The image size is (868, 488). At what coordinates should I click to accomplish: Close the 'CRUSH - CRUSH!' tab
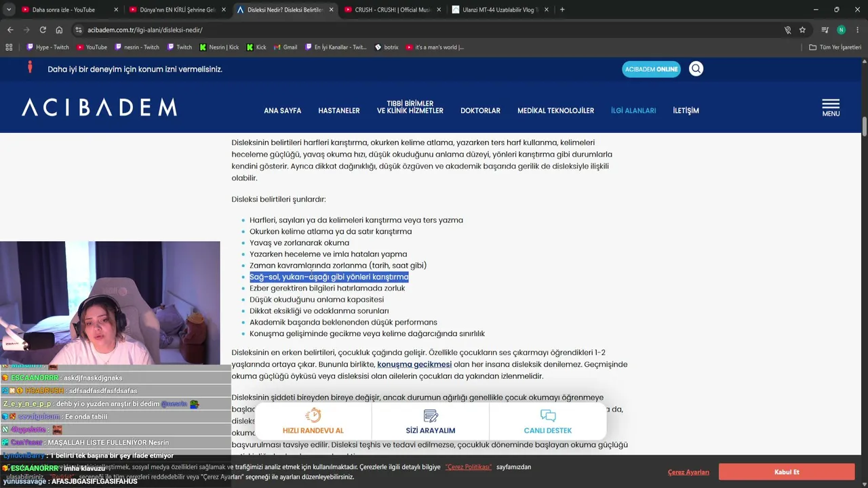click(439, 9)
